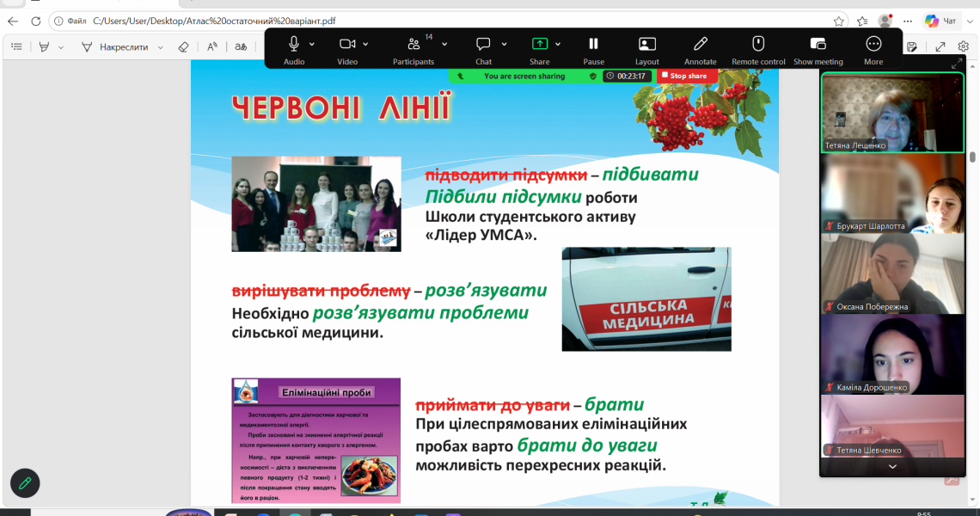Enter PDF full screen mode
Viewport: 980px width, 516px height.
(x=940, y=46)
